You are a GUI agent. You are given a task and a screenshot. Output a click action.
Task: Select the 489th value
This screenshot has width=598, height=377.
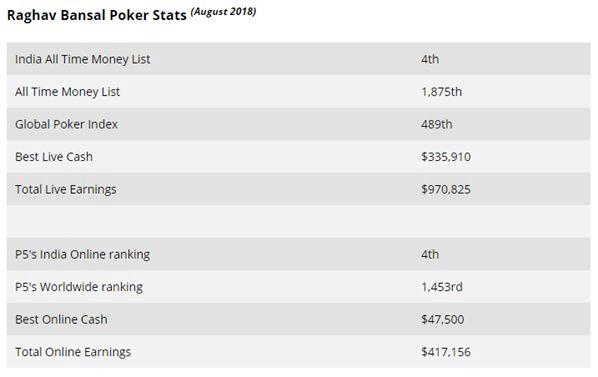437,124
